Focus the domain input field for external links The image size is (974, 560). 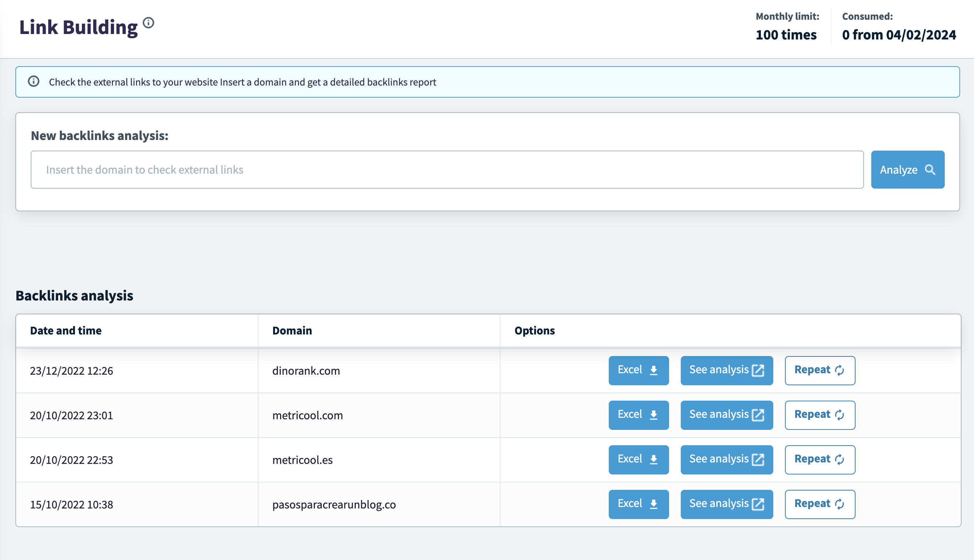[x=447, y=170]
